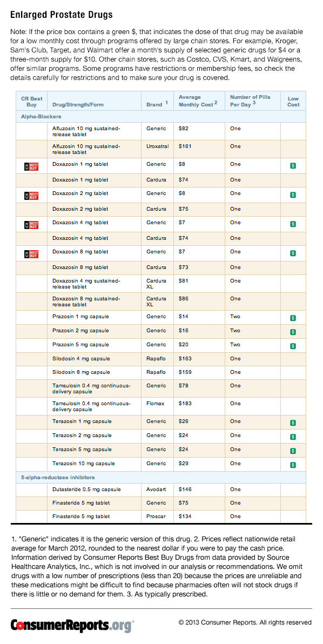
Task: Click the Flomax brand cell
Action: [x=155, y=404]
